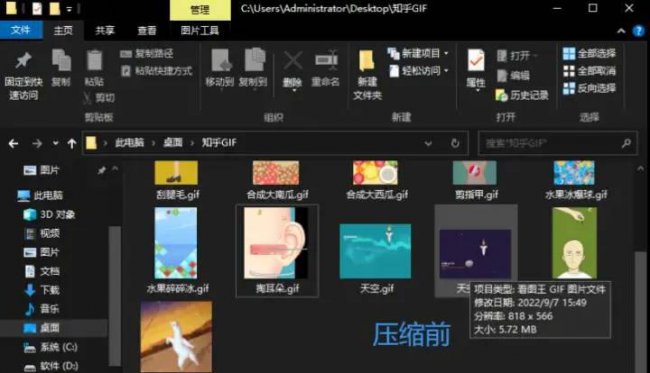Screen dimensions: 650x373
Task: Click 全部选择 (Select all)
Action: point(589,53)
